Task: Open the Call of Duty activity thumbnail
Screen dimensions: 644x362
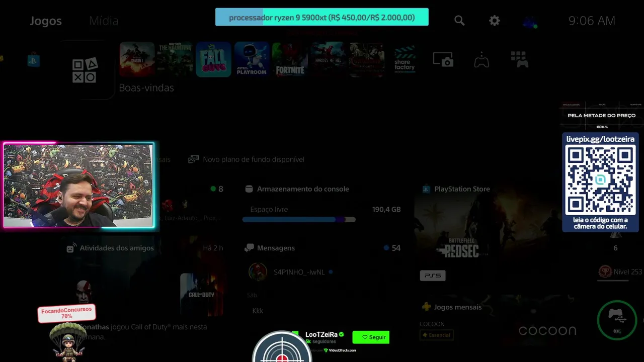Action: pyautogui.click(x=201, y=295)
